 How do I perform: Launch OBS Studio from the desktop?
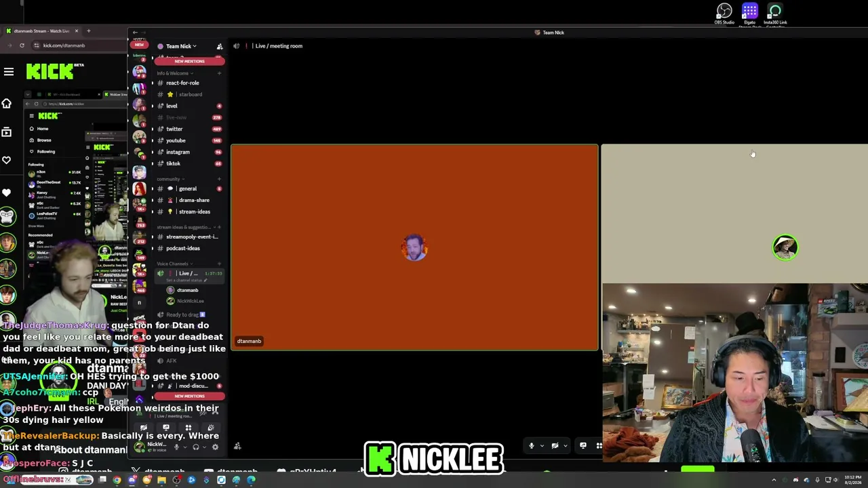coord(724,14)
